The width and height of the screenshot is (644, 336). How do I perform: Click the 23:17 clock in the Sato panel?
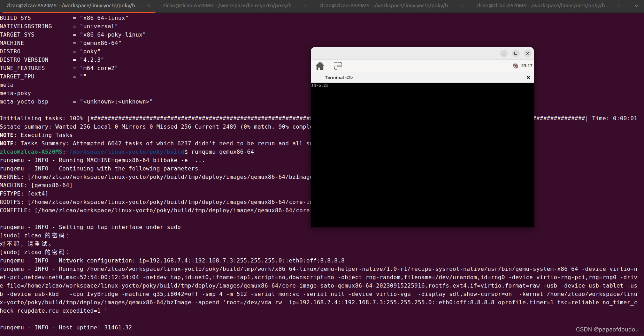coord(526,66)
